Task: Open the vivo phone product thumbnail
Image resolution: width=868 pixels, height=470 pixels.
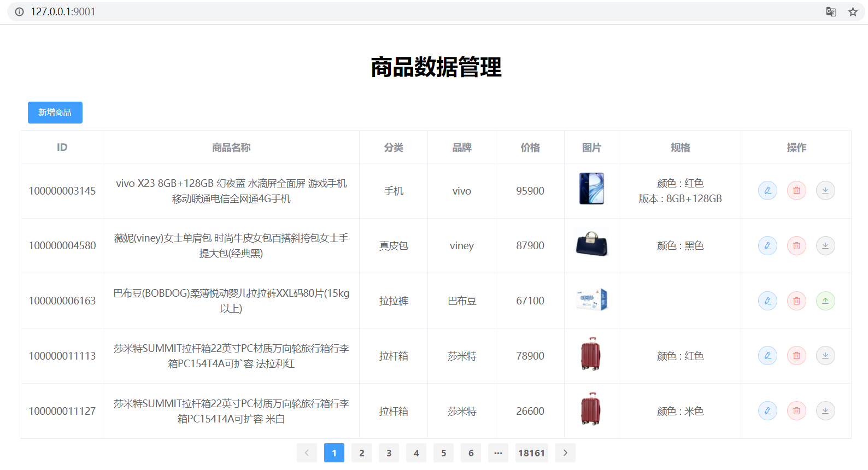Action: [591, 189]
